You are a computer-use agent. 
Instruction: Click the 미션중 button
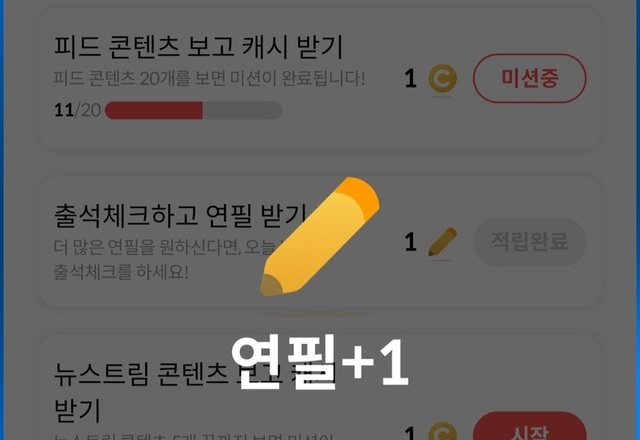(x=529, y=78)
